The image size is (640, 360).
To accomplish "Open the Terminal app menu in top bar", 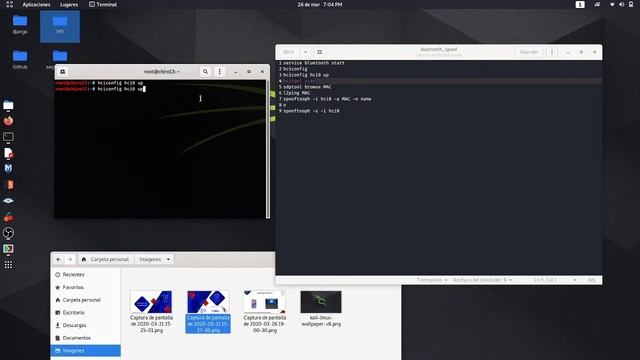I will [103, 4].
